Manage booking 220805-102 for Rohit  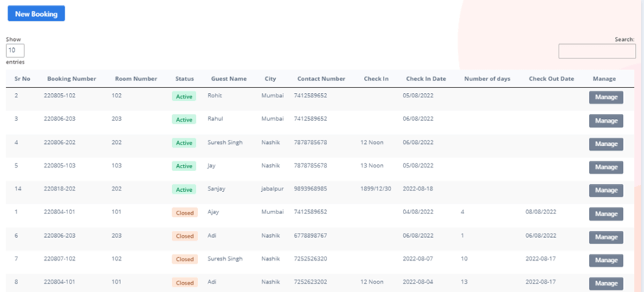click(x=606, y=97)
